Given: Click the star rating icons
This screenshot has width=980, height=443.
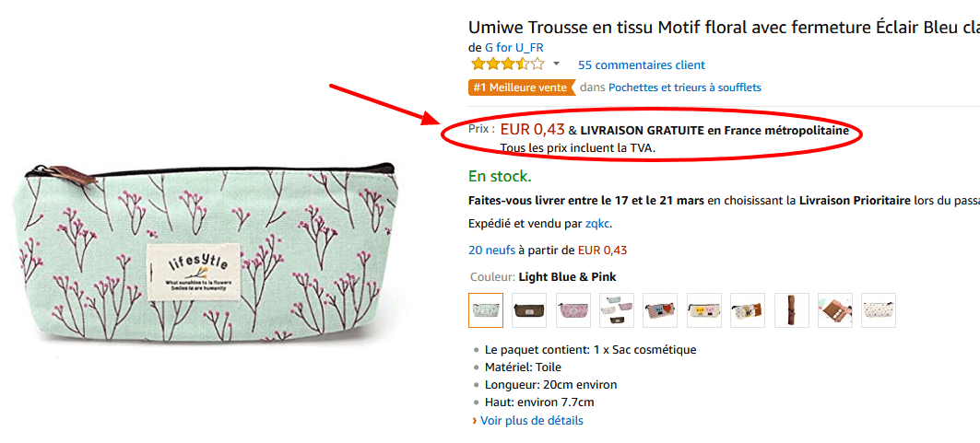Looking at the screenshot, I should (507, 64).
